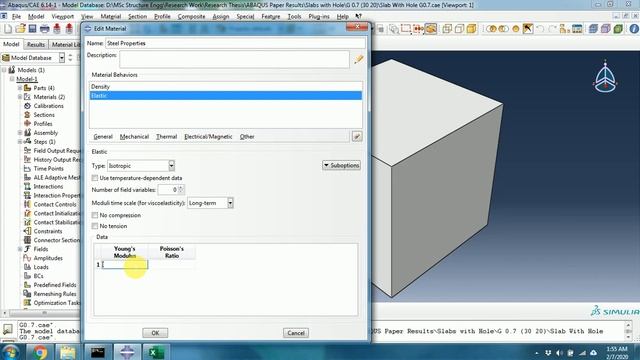The height and width of the screenshot is (360, 640).
Task: Click the Print icon in toolbar
Action: [44, 29]
